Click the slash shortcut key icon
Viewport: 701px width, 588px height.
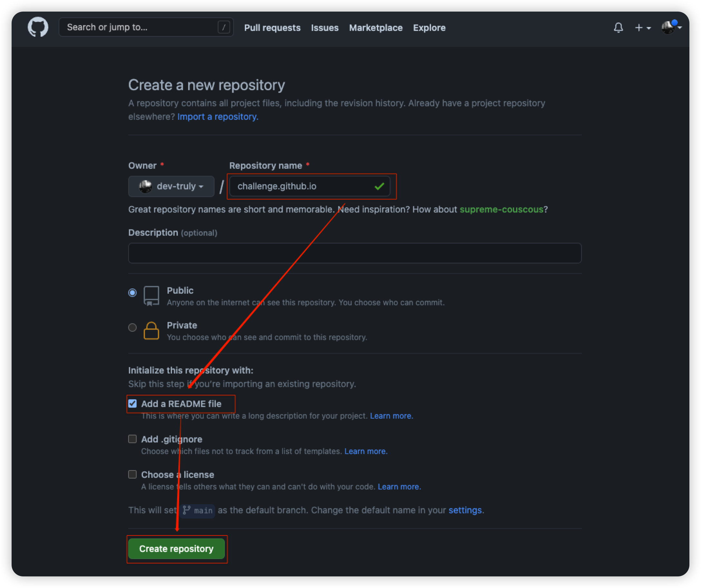[224, 27]
